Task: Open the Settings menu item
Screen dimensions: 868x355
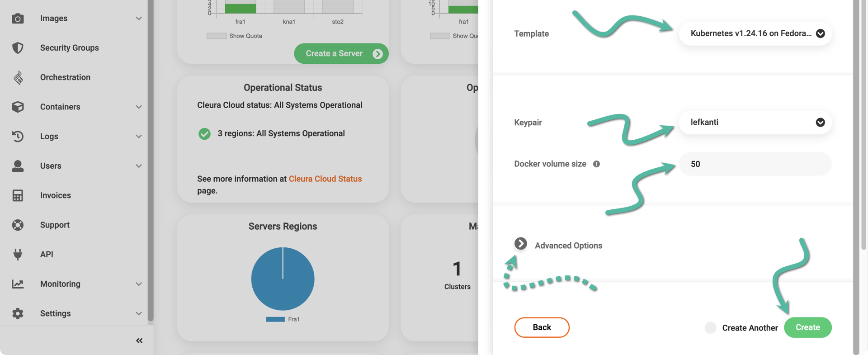Action: pos(55,313)
